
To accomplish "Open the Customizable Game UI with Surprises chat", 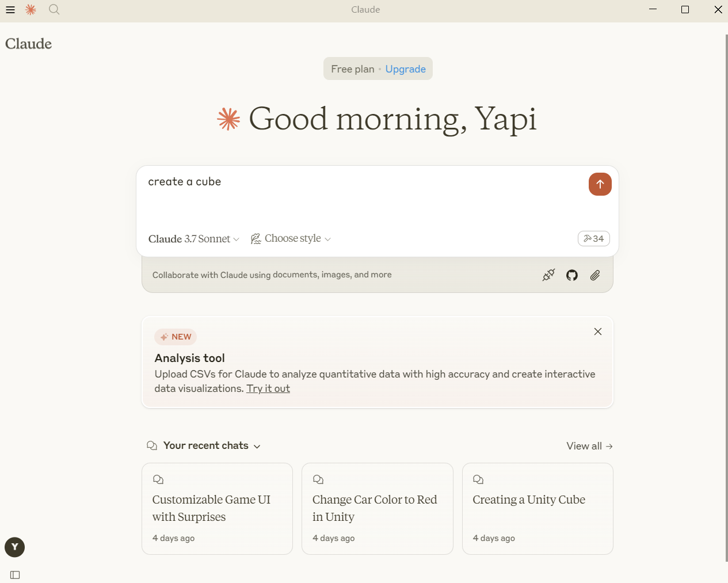I will tap(217, 509).
